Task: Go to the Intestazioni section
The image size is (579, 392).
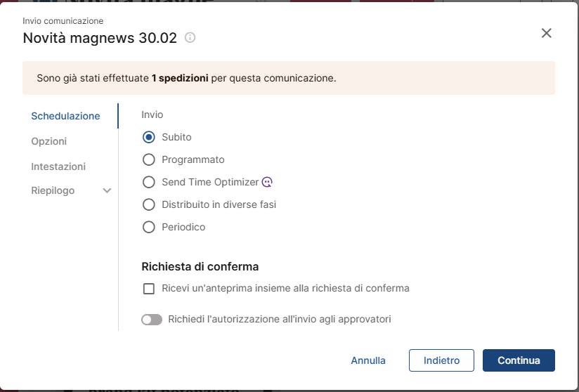Action: tap(58, 166)
